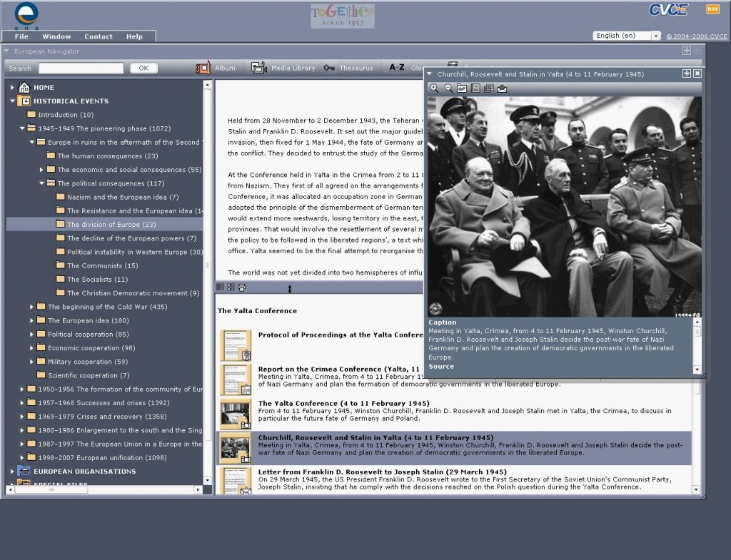Screen dimensions: 731x560
Task: Open the Media Library
Action: point(283,68)
